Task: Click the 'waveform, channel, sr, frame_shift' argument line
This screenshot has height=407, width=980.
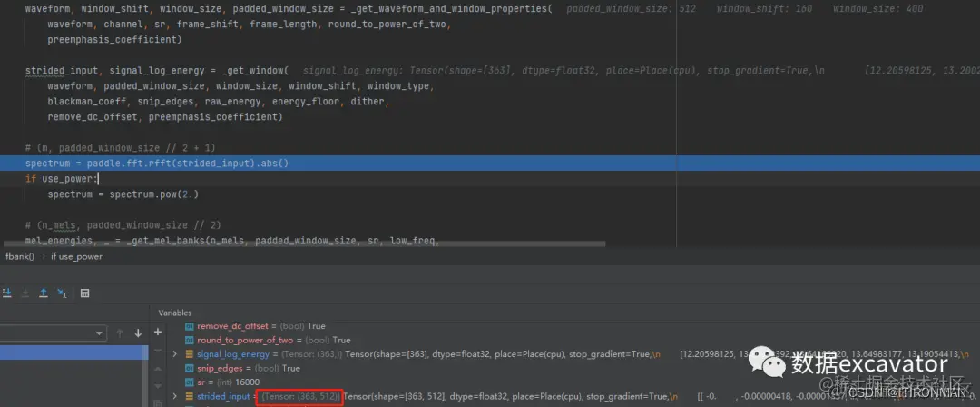Action: point(251,25)
